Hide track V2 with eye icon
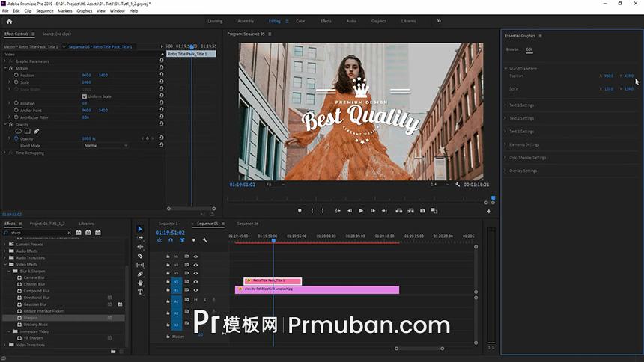 (195, 282)
